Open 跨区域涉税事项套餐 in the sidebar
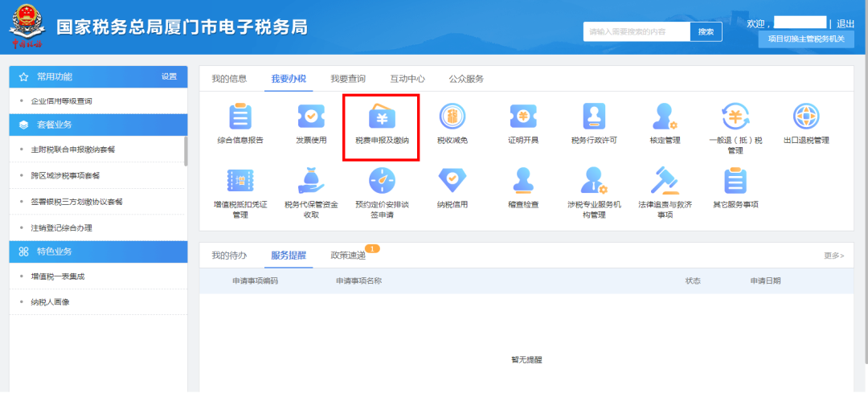 pyautogui.click(x=65, y=175)
